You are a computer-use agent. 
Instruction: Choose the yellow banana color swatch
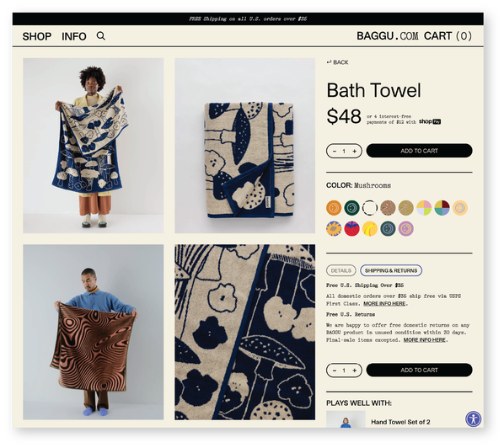[x=370, y=229]
